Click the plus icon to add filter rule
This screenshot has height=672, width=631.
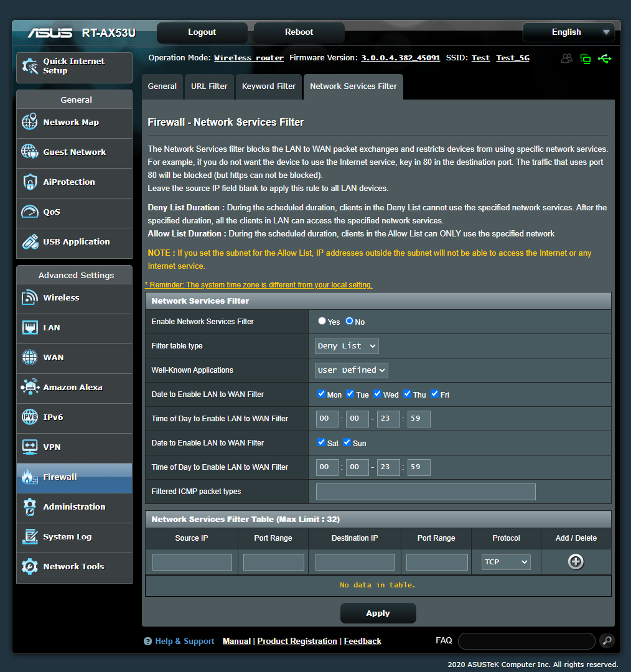pyautogui.click(x=575, y=561)
